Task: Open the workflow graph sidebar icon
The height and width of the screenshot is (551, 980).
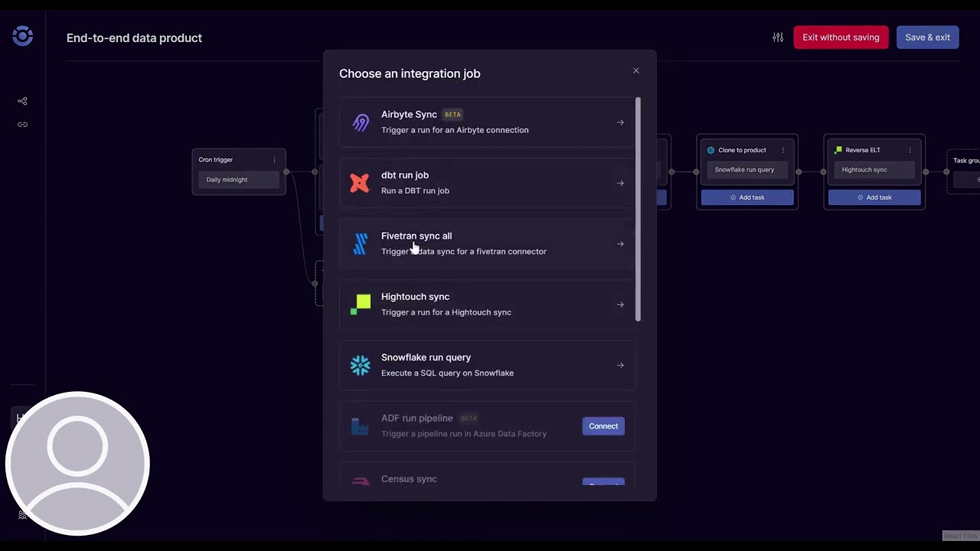Action: point(22,101)
